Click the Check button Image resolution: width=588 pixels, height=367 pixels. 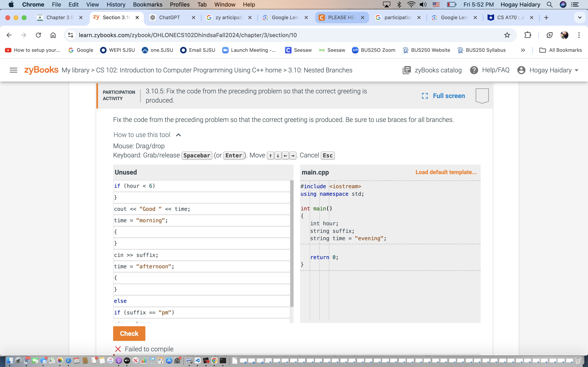click(x=129, y=333)
